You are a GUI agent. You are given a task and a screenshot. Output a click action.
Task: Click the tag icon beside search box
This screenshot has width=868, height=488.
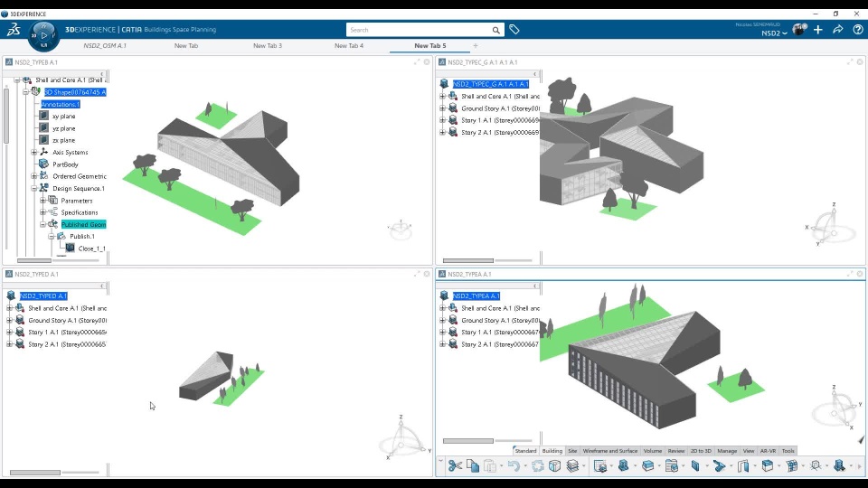(x=514, y=30)
